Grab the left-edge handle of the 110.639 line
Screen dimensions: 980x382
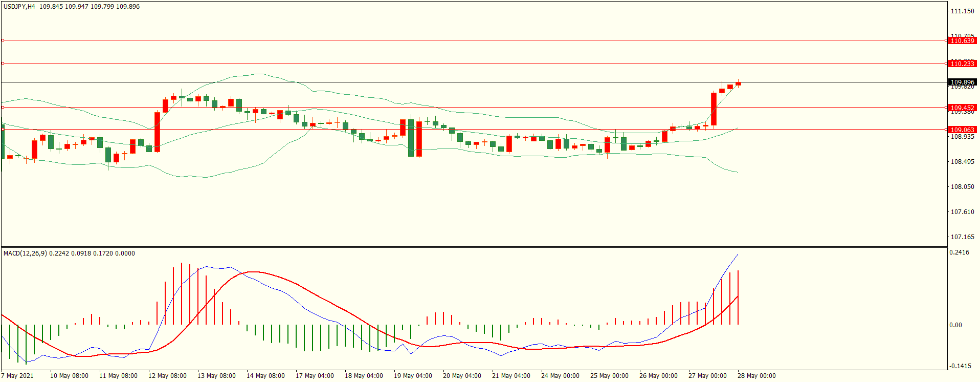tap(3, 40)
